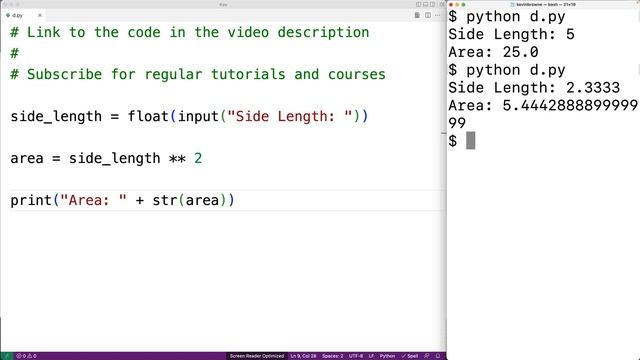This screenshot has width=640, height=360.
Task: Click the 'side_length' variable in float input line
Action: (x=56, y=116)
